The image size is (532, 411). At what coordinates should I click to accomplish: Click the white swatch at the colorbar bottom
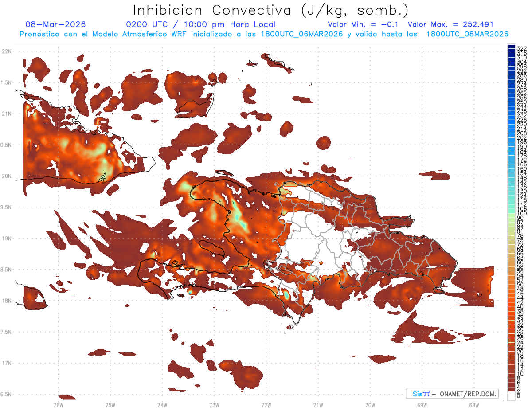511,396
